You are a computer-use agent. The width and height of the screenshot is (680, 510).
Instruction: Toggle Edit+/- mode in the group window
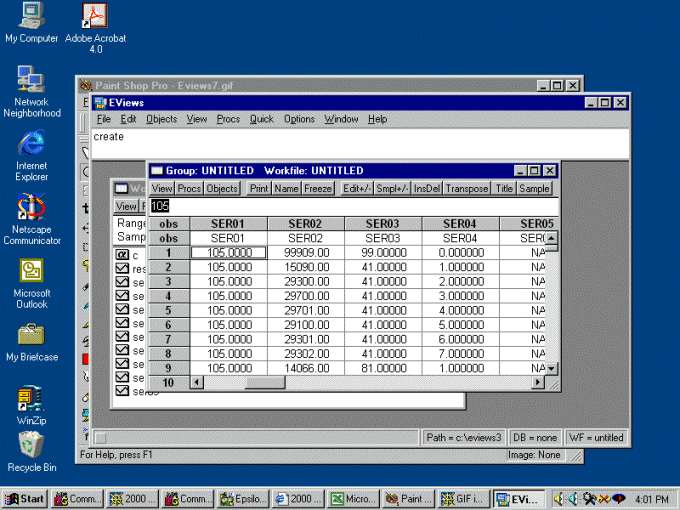pos(356,188)
